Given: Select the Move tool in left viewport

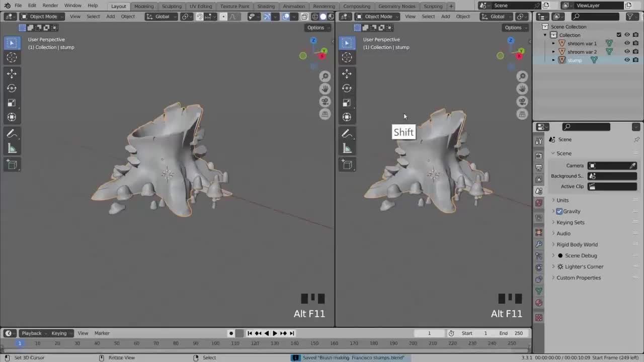Looking at the screenshot, I should click(x=12, y=73).
